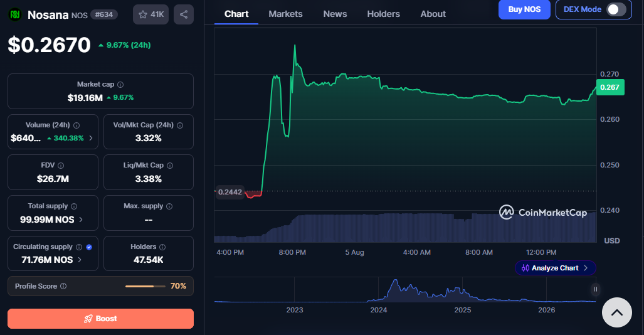Viewport: 644px width, 335px height.
Task: Click the 0.267 current price label
Action: (x=610, y=87)
